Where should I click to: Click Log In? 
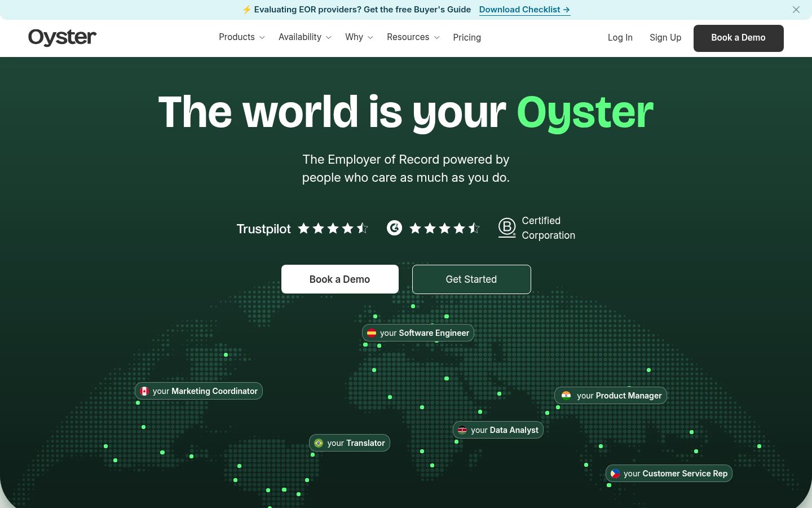click(620, 37)
